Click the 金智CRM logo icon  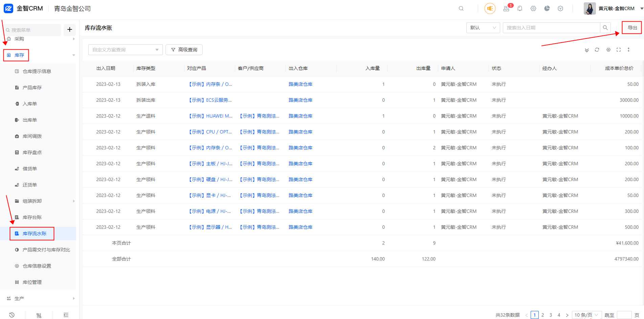click(x=8, y=8)
